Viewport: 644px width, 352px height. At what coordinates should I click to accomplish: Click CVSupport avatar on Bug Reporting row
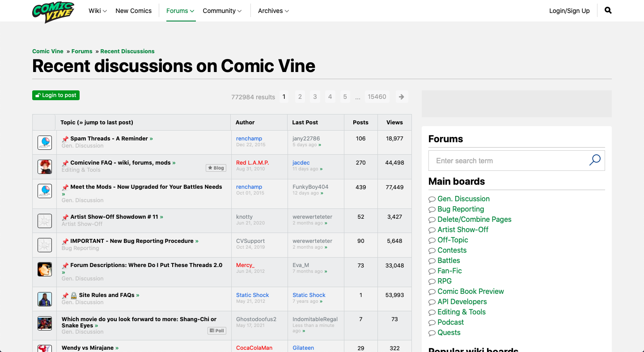coord(45,245)
